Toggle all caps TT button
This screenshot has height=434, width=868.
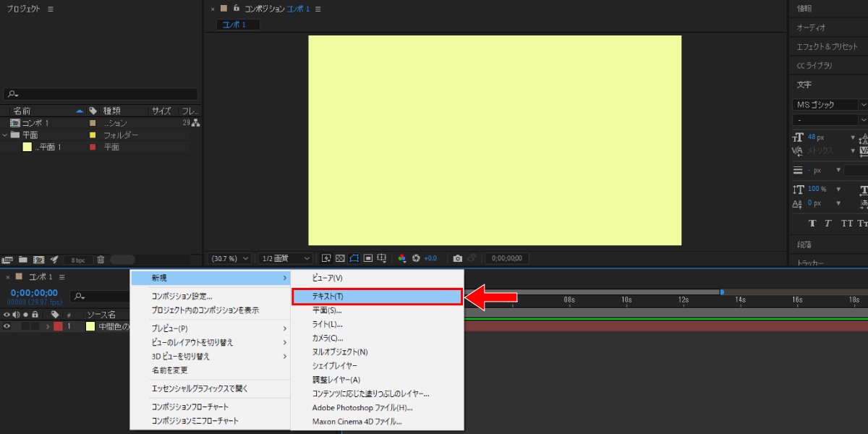pyautogui.click(x=847, y=224)
